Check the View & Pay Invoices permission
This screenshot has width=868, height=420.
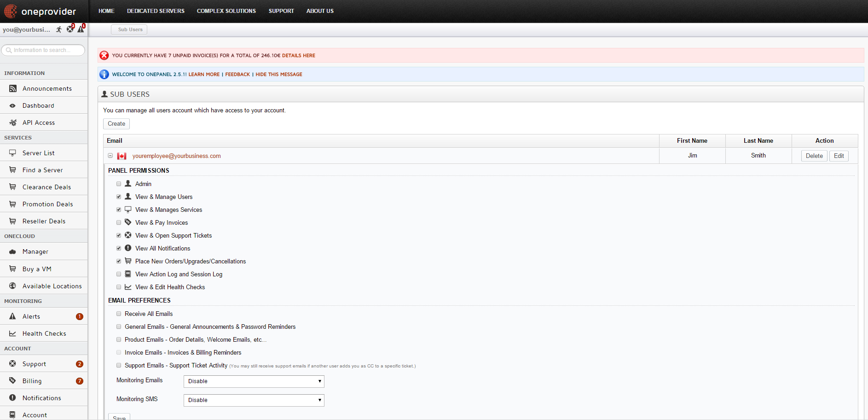click(119, 222)
